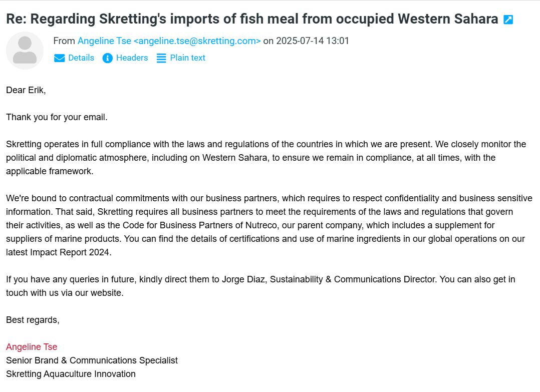Viewport: 540px width, 392px height.
Task: Click the info circle icon beside Headers
Action: coord(107,58)
